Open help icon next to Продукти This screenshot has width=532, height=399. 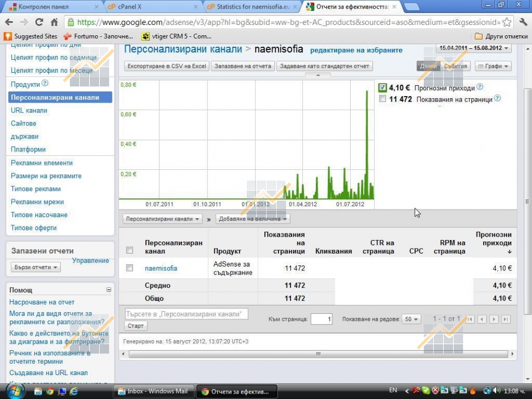[x=45, y=83]
